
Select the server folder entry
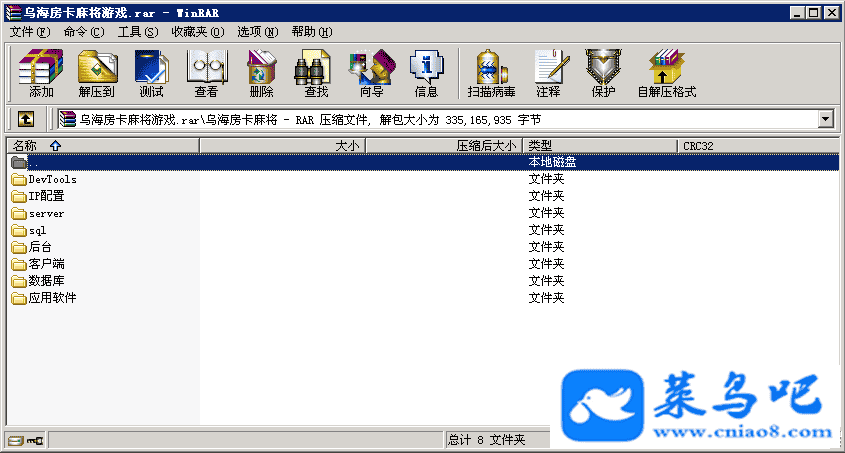click(x=46, y=214)
